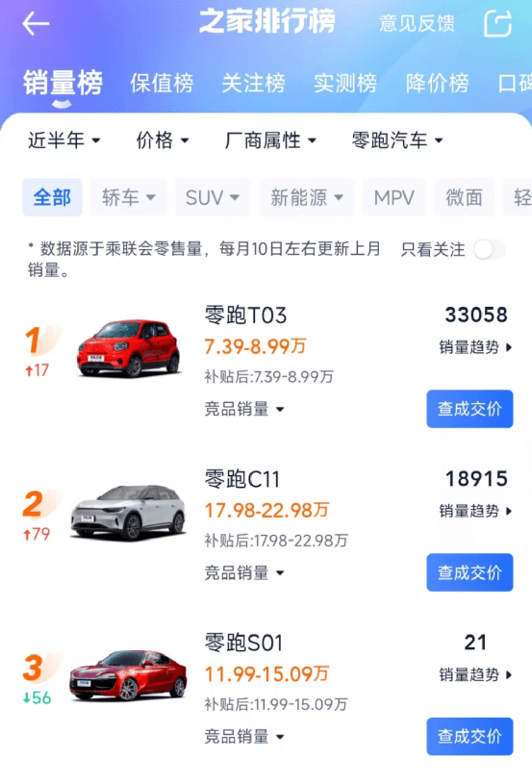Expand 竞品销量 under 零跑S01
The image size is (532, 784).
244,737
